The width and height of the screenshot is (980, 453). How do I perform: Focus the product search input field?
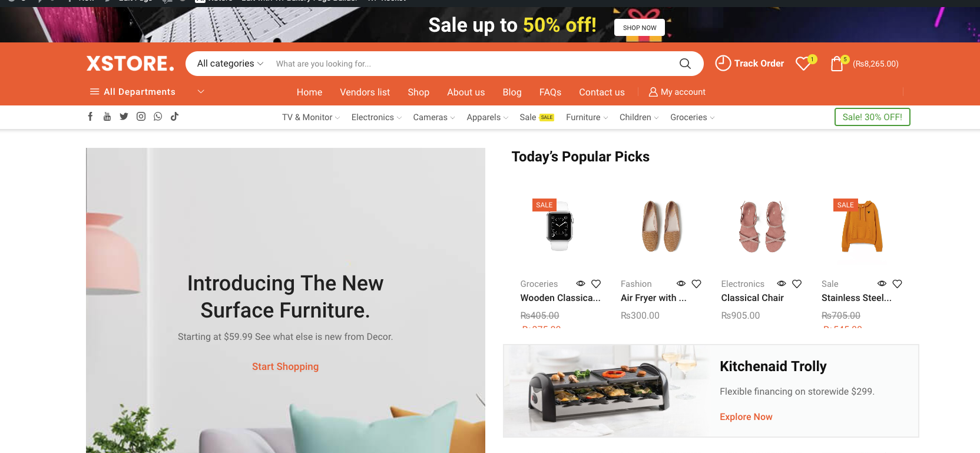pos(471,64)
